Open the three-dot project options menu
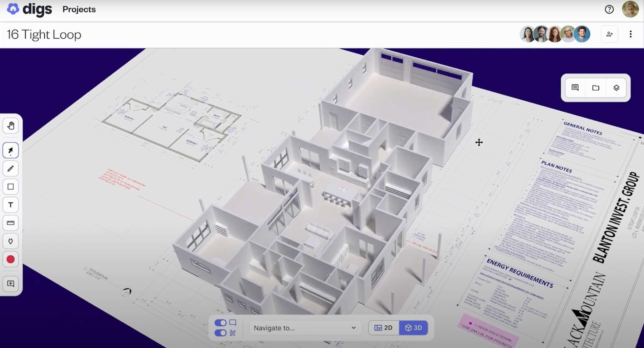The height and width of the screenshot is (348, 644). [630, 34]
